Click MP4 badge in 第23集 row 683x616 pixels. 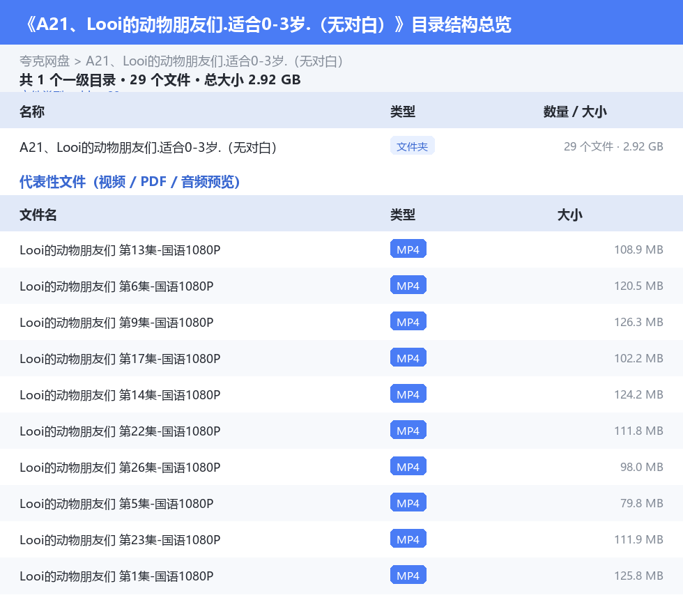click(x=408, y=538)
